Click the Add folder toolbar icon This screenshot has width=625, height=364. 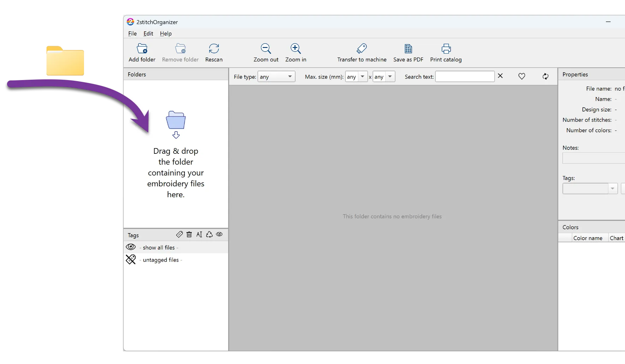pyautogui.click(x=142, y=48)
